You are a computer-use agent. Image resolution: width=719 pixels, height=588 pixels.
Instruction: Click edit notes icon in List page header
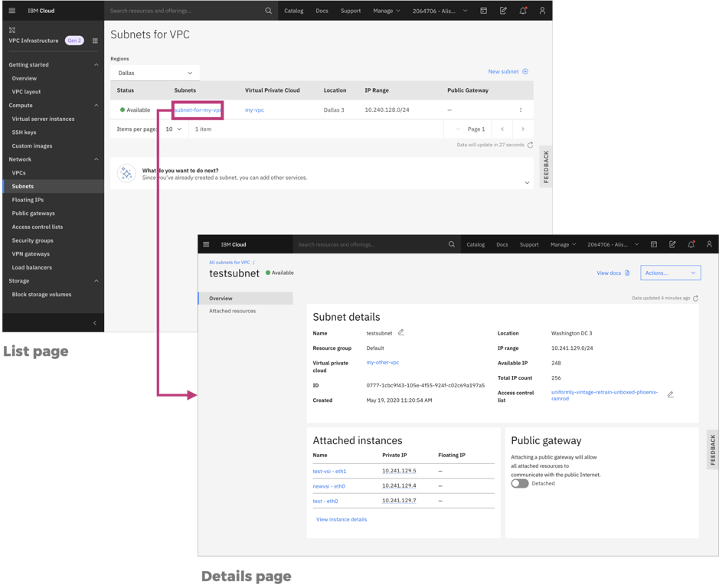pos(503,11)
